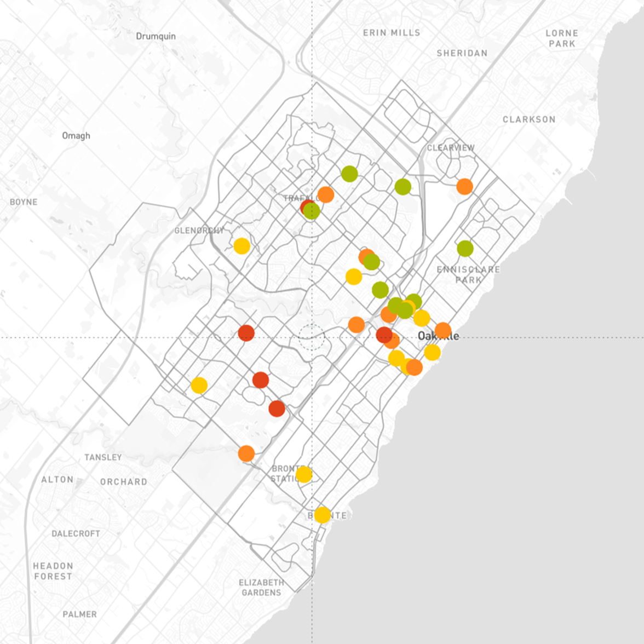
Task: Click green marker covering the Trafalgar label
Action: tap(312, 211)
